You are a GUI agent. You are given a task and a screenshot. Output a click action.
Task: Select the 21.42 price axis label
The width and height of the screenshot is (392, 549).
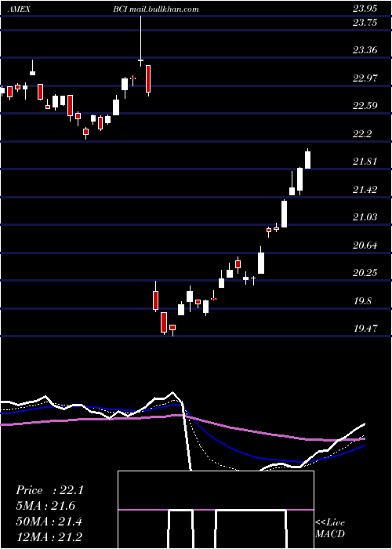click(365, 190)
